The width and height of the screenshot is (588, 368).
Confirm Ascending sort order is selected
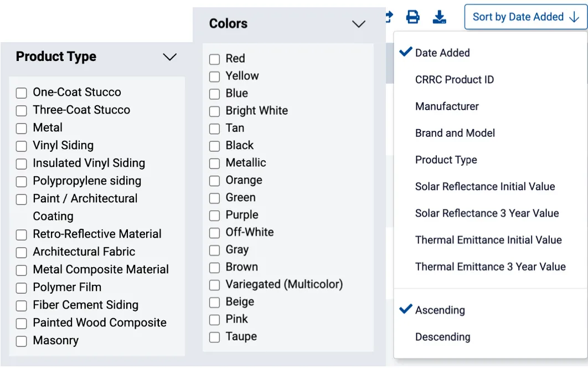[x=438, y=310]
